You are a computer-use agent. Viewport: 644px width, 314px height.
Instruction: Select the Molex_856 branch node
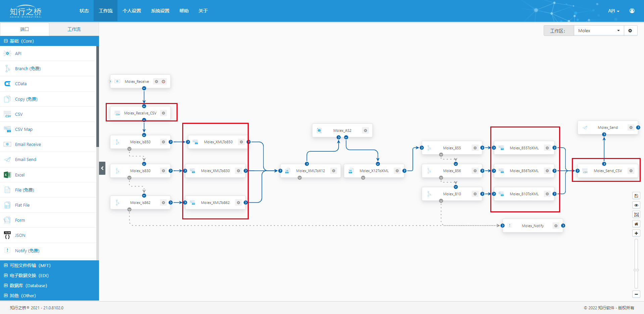coord(452,171)
